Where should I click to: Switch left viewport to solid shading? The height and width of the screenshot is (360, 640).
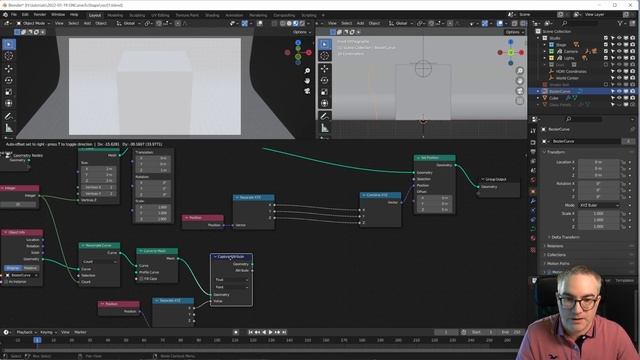click(x=289, y=23)
